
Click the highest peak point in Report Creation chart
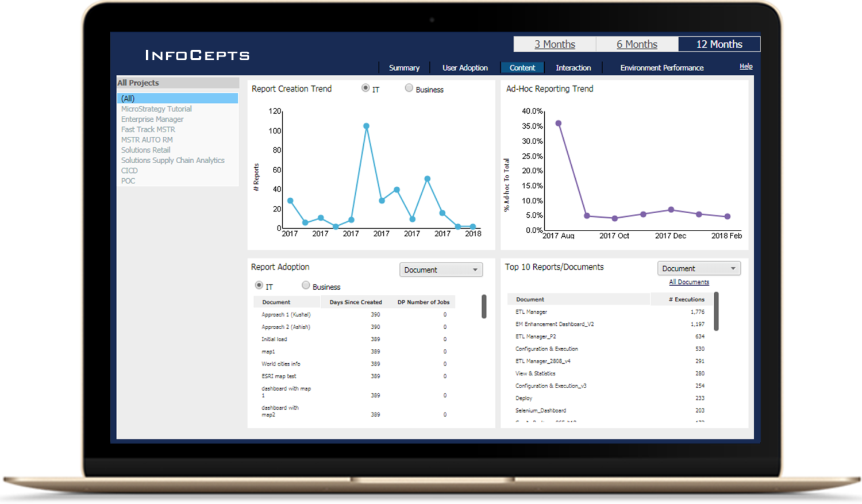(366, 126)
